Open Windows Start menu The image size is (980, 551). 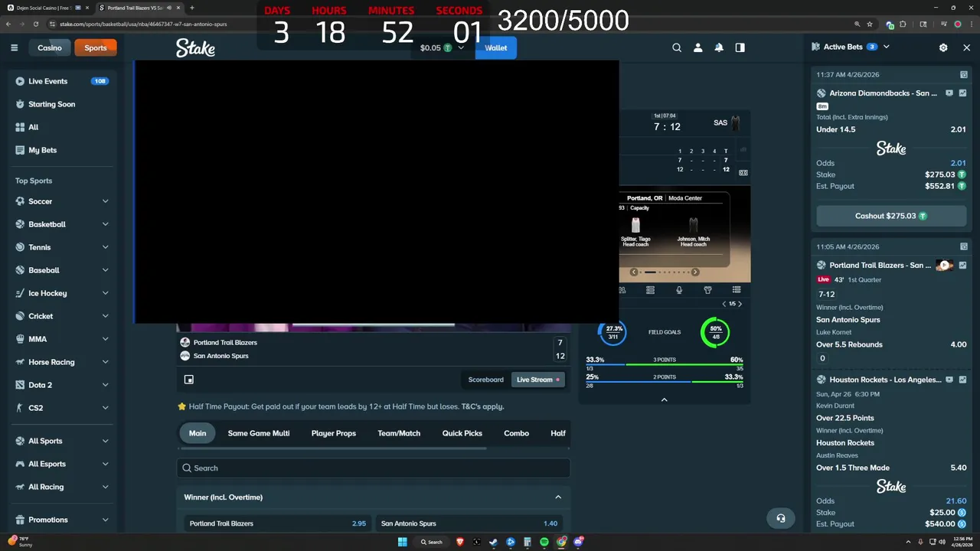pos(402,542)
